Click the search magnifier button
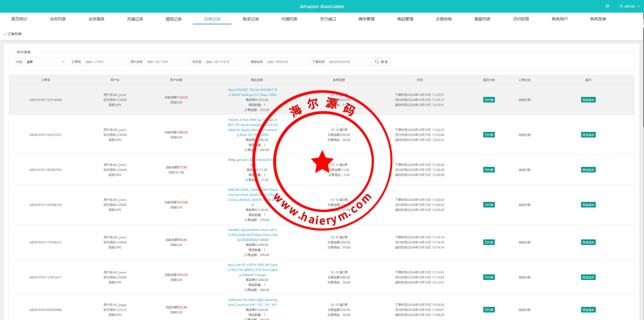Image resolution: width=644 pixels, height=320 pixels. tap(381, 62)
